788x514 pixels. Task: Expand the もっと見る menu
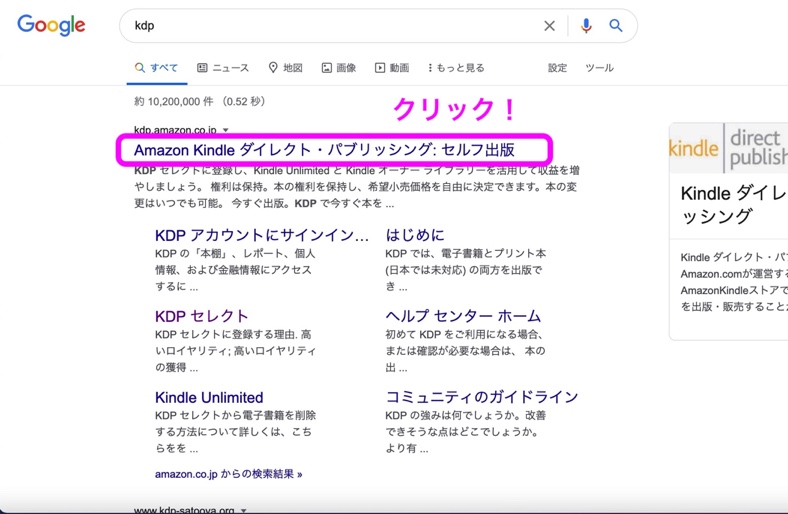pos(456,68)
